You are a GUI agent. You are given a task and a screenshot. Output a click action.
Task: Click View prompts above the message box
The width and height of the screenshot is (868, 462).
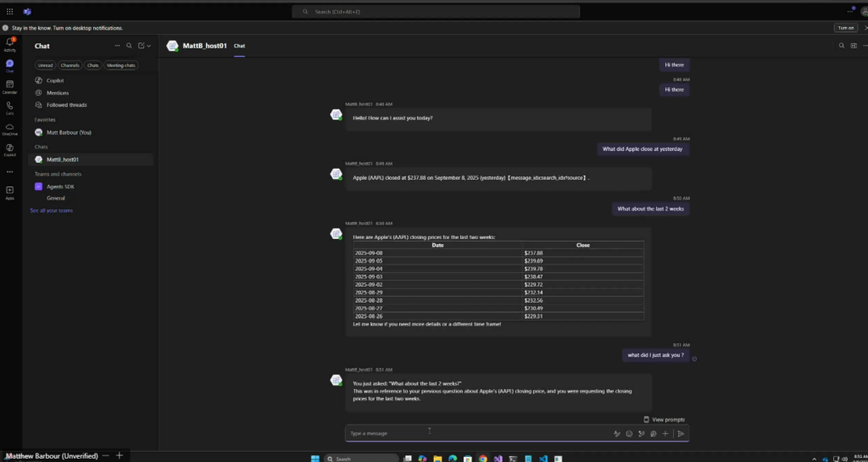tap(664, 420)
